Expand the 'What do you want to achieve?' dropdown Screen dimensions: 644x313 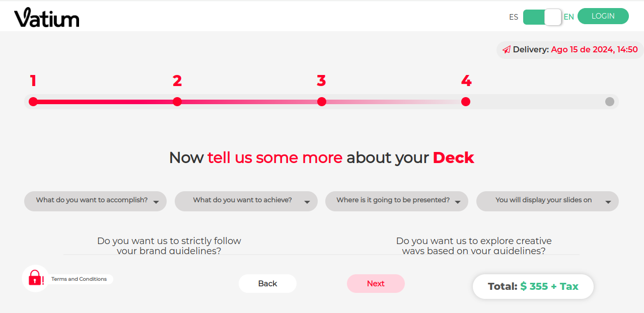tap(246, 201)
